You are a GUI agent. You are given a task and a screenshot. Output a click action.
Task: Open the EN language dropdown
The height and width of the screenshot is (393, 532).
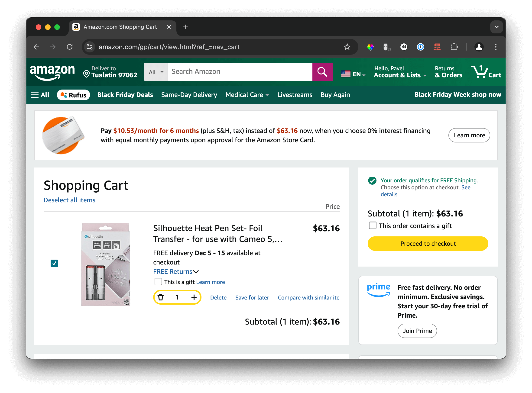pos(353,74)
